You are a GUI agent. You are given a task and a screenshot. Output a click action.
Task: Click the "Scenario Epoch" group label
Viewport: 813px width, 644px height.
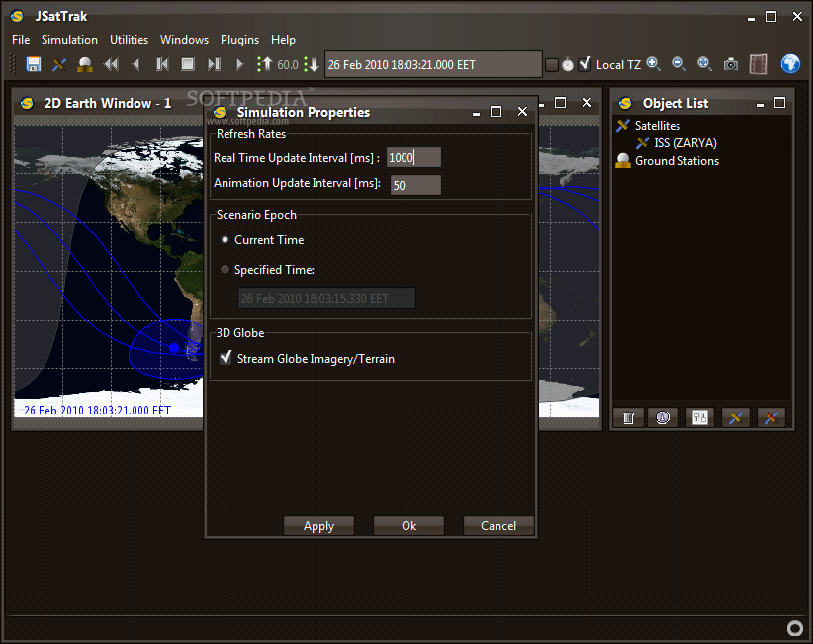click(256, 215)
